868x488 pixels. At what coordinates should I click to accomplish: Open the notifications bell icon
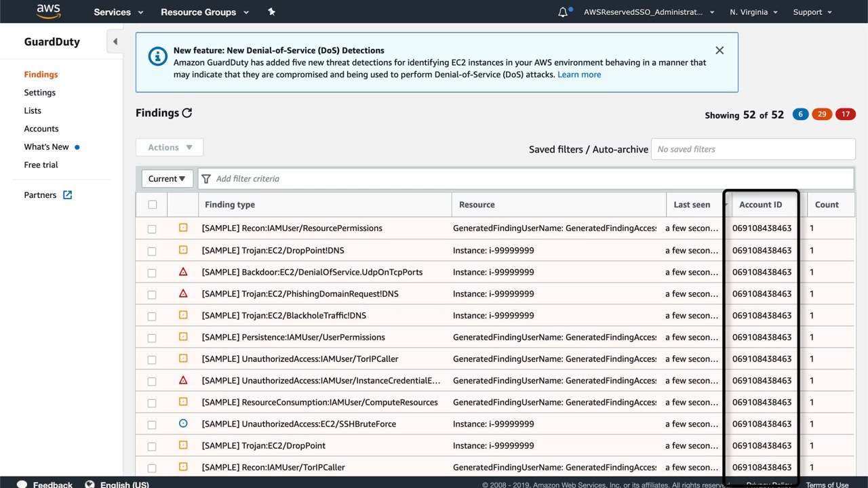point(563,12)
